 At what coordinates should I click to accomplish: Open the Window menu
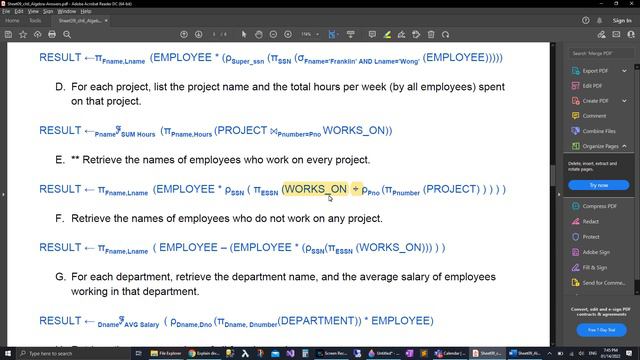67,11
